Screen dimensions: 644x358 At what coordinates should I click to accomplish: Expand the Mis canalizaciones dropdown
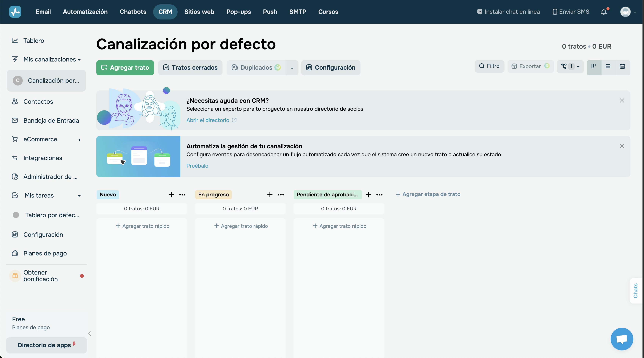coord(79,60)
